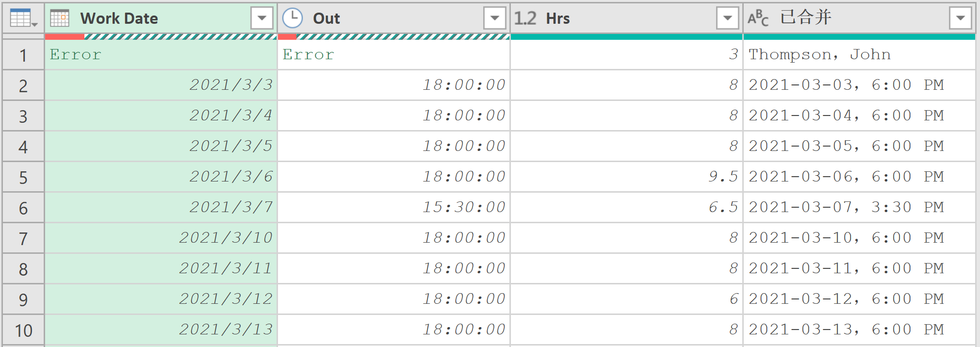Screen dimensions: 980x347
Task: Select the Work Date column header
Action: click(x=161, y=18)
